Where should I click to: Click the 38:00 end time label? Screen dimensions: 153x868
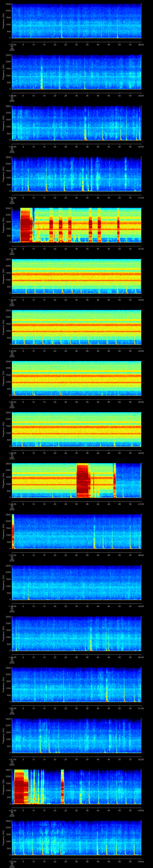[141, 44]
